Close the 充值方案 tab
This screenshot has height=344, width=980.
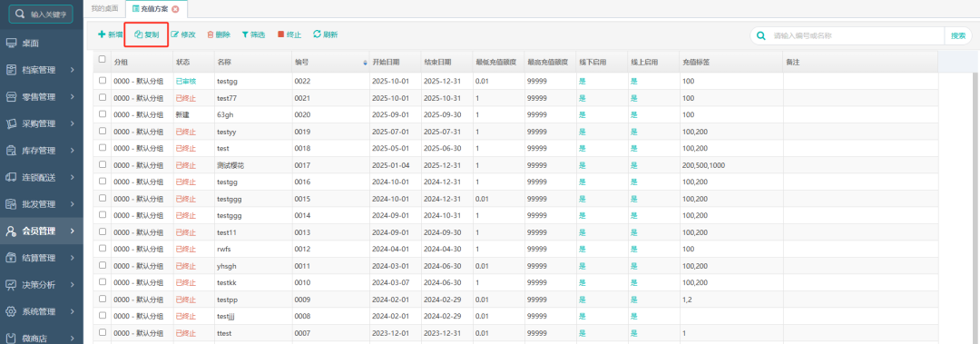(x=176, y=9)
